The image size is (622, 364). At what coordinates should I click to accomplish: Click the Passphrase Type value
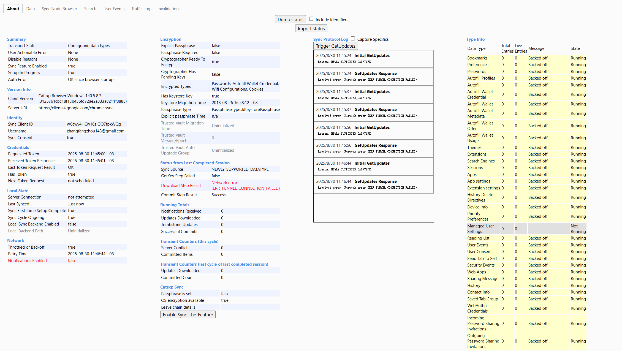click(246, 110)
